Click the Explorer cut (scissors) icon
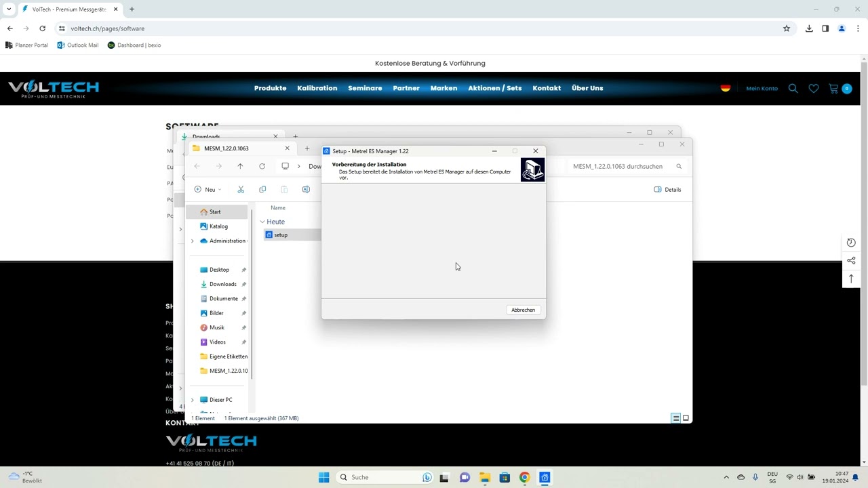This screenshot has height=488, width=868. point(241,190)
